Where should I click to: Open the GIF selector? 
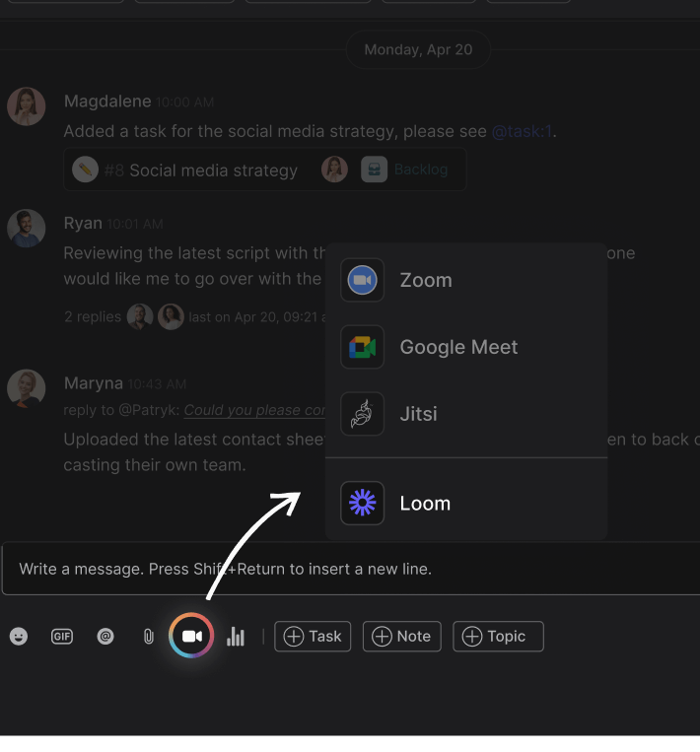(62, 637)
